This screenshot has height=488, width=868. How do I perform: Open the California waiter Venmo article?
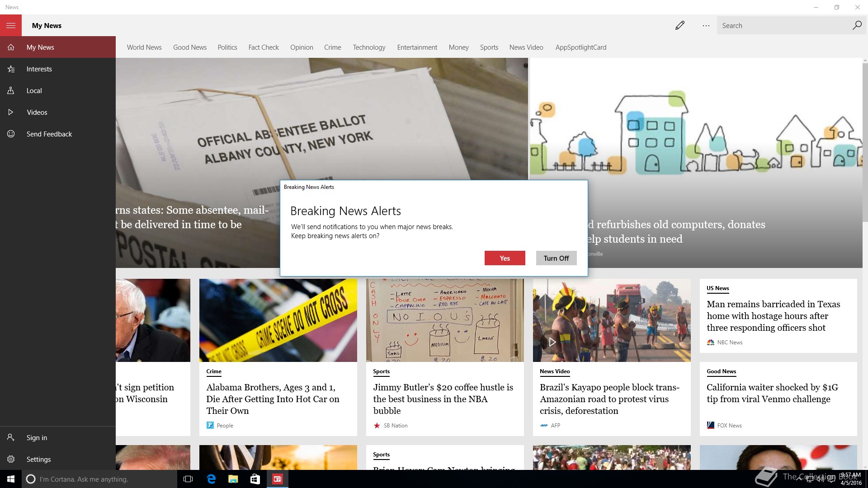pyautogui.click(x=772, y=393)
